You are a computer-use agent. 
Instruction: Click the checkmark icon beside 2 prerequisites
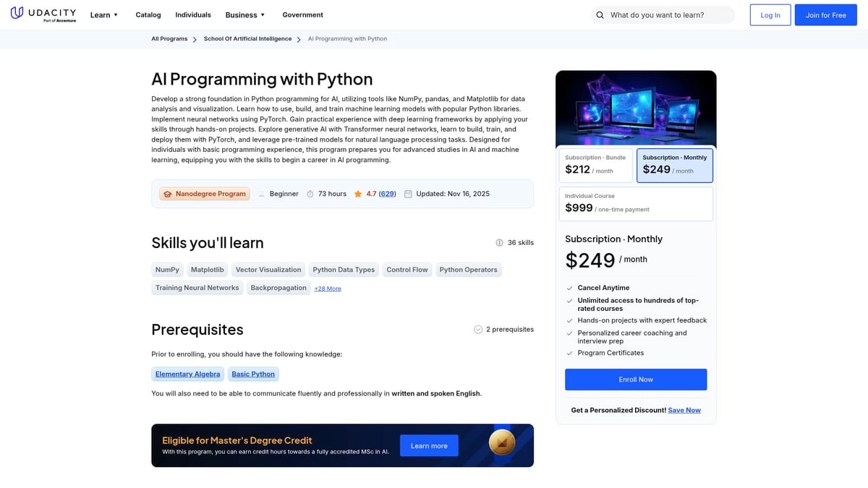478,330
